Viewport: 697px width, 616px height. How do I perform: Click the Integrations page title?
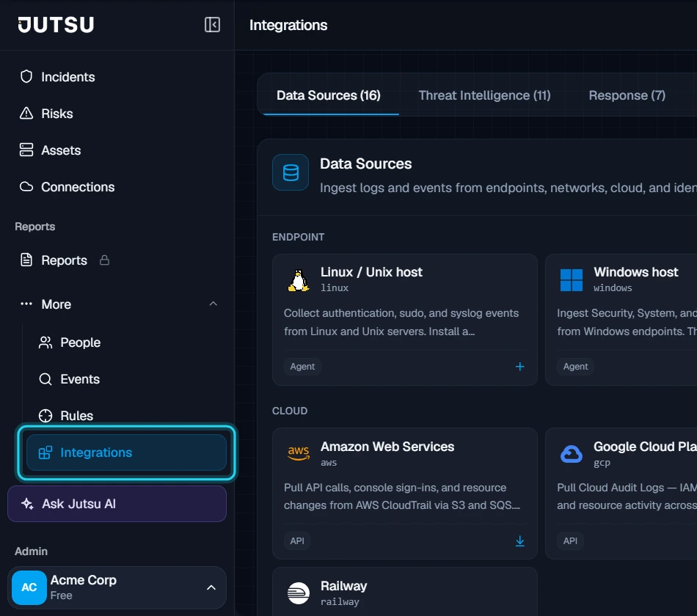(288, 25)
